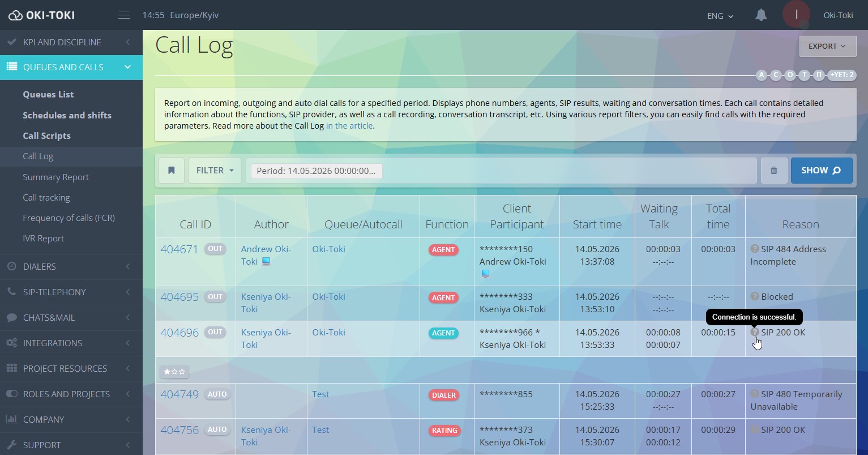This screenshot has height=455, width=868.
Task: Click the star rating badge below call 404696
Action: coord(174,372)
